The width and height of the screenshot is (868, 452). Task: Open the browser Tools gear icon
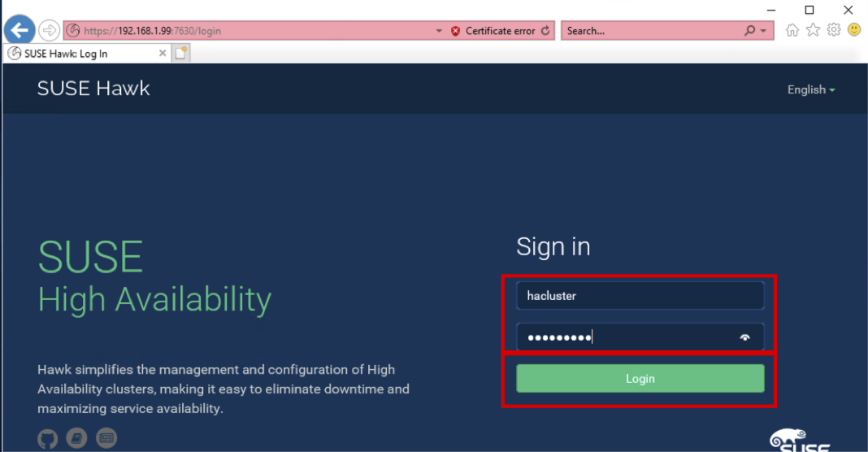(x=833, y=30)
